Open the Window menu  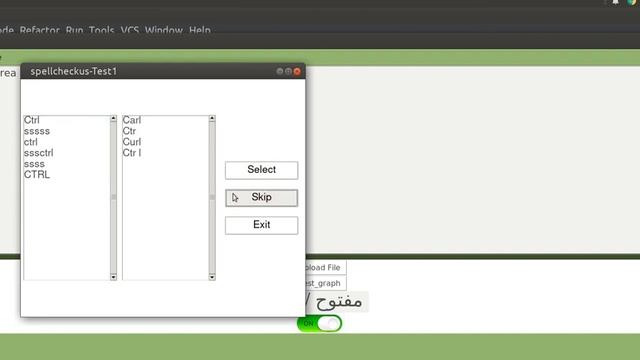(x=164, y=30)
